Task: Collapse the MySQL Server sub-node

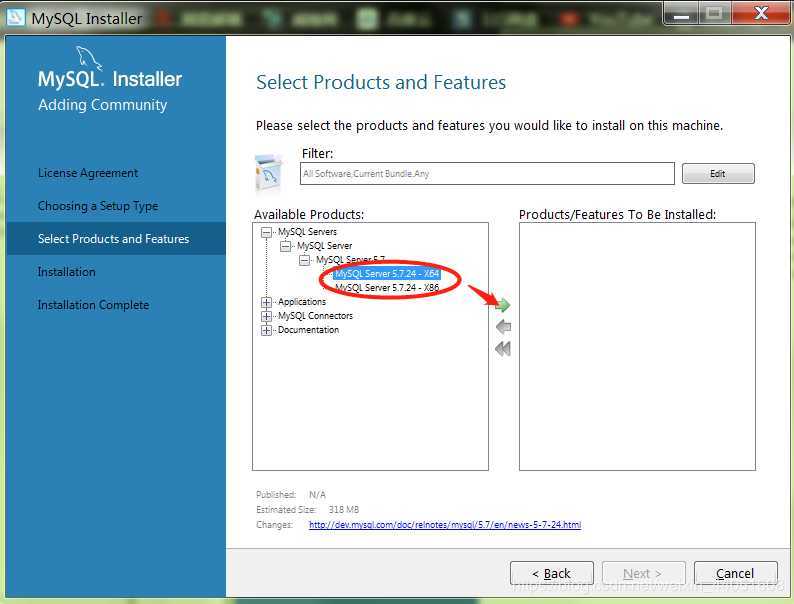Action: tap(285, 246)
